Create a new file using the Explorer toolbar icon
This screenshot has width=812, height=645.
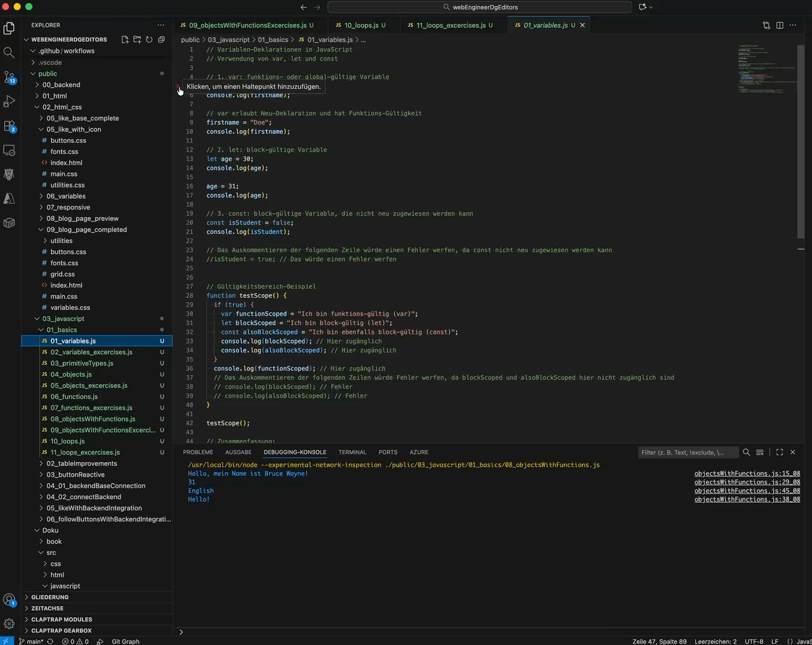[125, 39]
